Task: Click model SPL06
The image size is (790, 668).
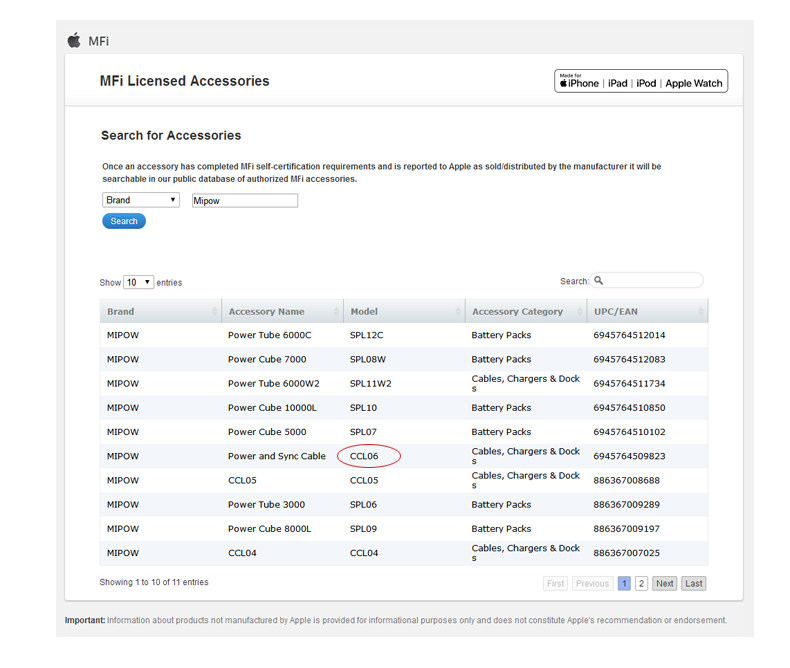Action: click(x=363, y=504)
